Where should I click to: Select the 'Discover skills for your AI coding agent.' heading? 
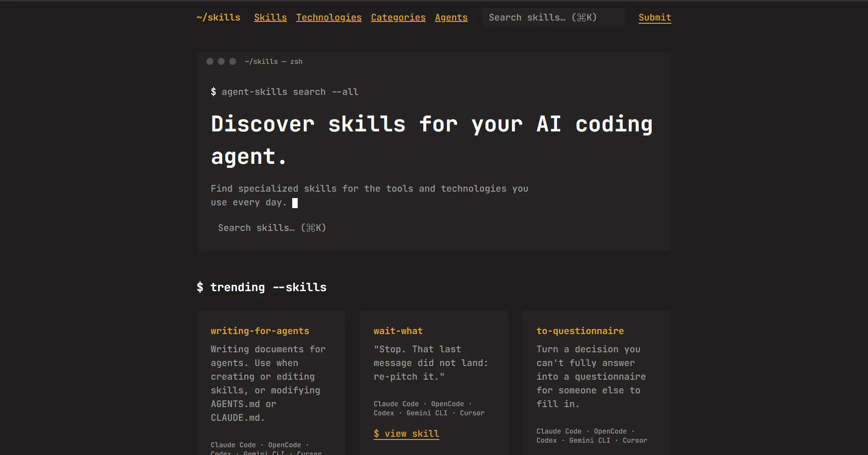(431, 140)
